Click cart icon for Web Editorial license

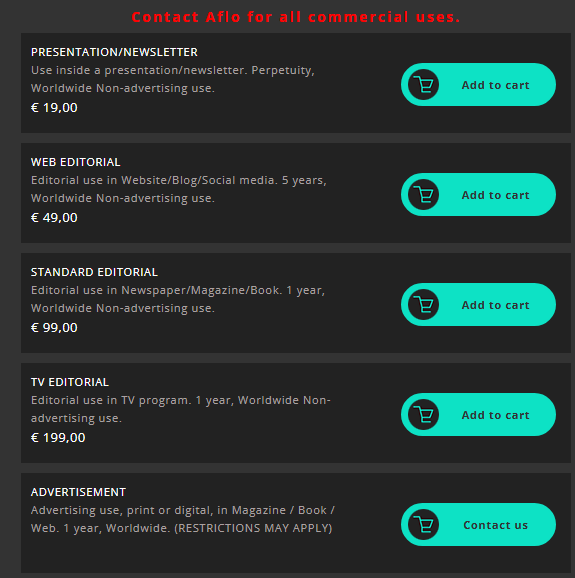(x=423, y=194)
